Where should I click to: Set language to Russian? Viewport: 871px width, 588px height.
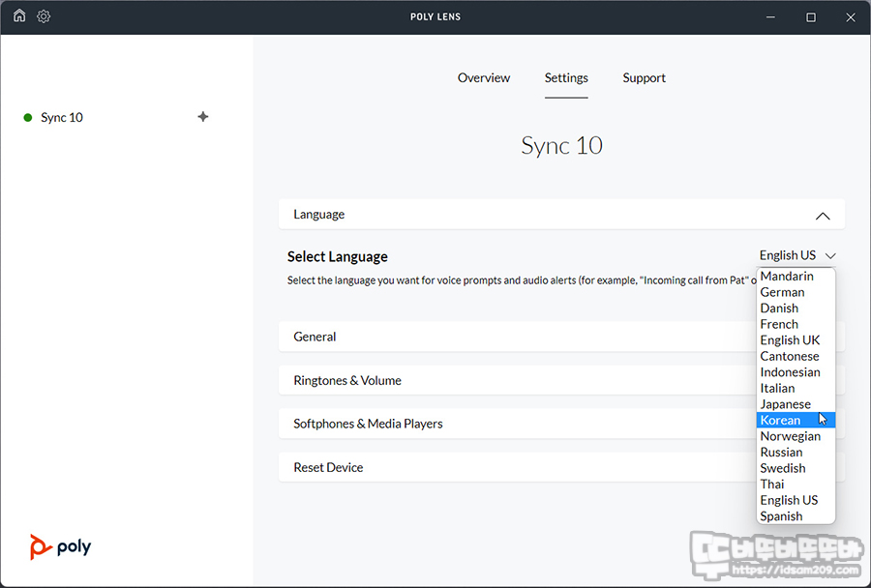click(x=796, y=452)
